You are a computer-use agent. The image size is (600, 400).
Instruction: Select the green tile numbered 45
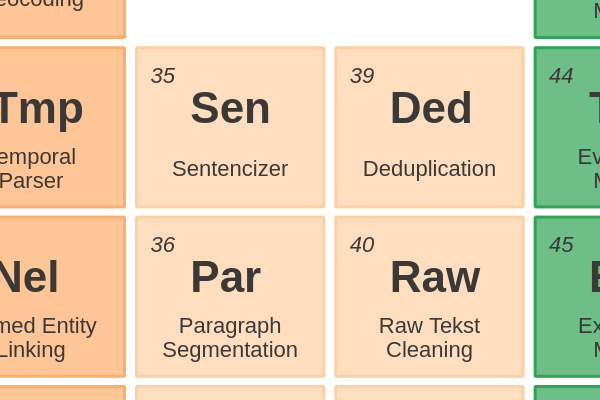(x=567, y=297)
